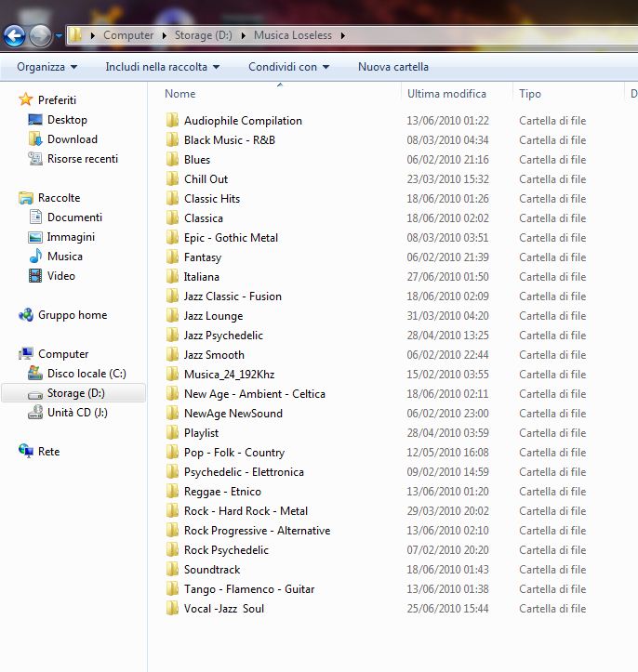Select Tango - Flamenco - Guitar folder name
The width and height of the screenshot is (638, 672).
249,589
